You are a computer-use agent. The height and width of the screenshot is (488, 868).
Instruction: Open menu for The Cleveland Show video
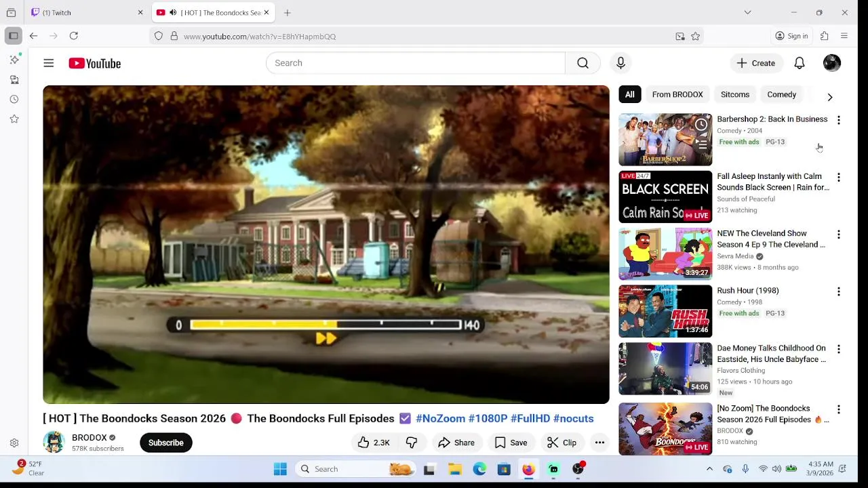pyautogui.click(x=838, y=235)
